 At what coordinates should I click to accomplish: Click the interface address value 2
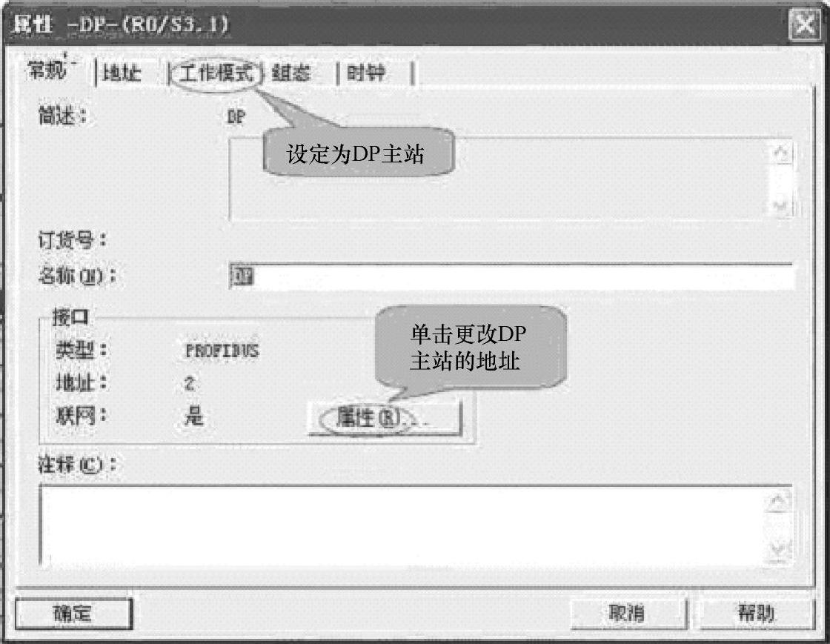point(190,382)
